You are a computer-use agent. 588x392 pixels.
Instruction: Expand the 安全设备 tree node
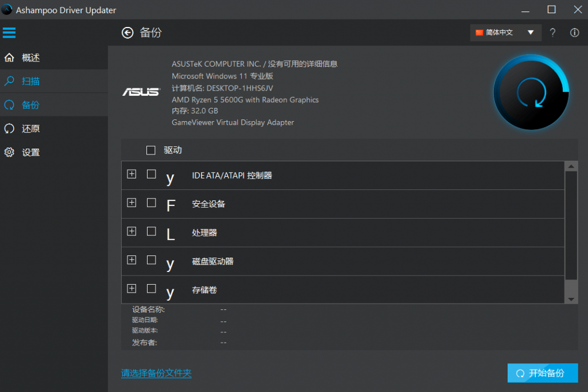click(x=131, y=203)
